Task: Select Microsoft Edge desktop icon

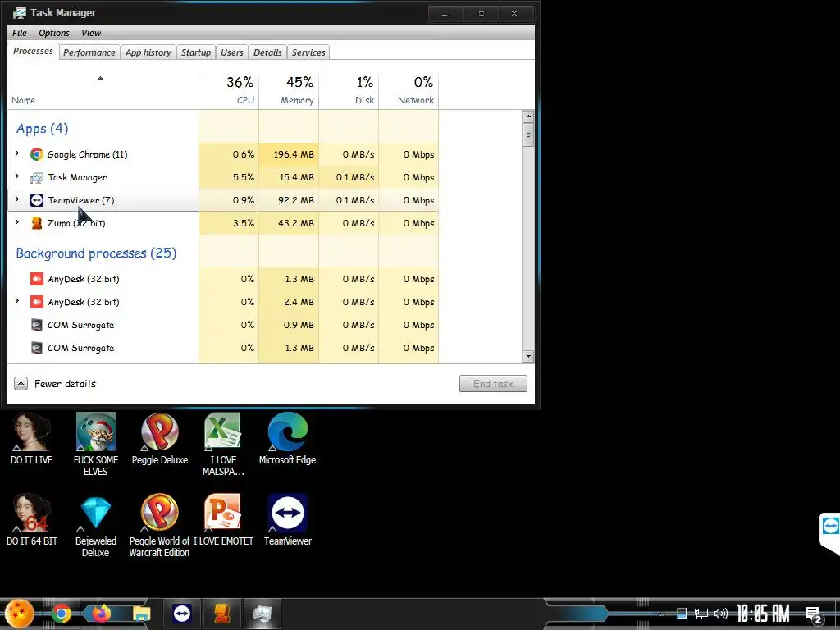Action: [x=287, y=439]
